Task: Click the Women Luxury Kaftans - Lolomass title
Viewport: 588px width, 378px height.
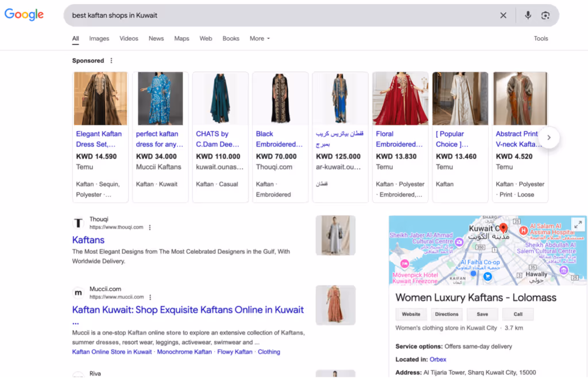Action: tap(476, 298)
